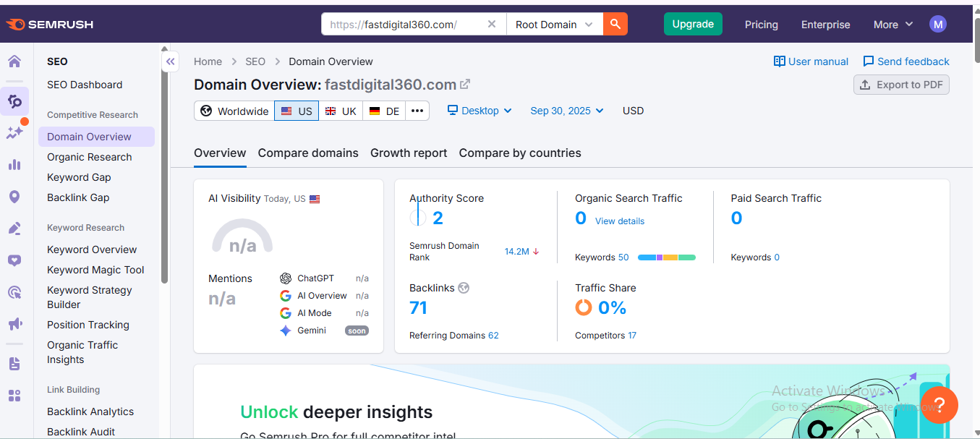Select the SEO toolkit magnifier icon
The height and width of the screenshot is (439, 980).
click(14, 101)
